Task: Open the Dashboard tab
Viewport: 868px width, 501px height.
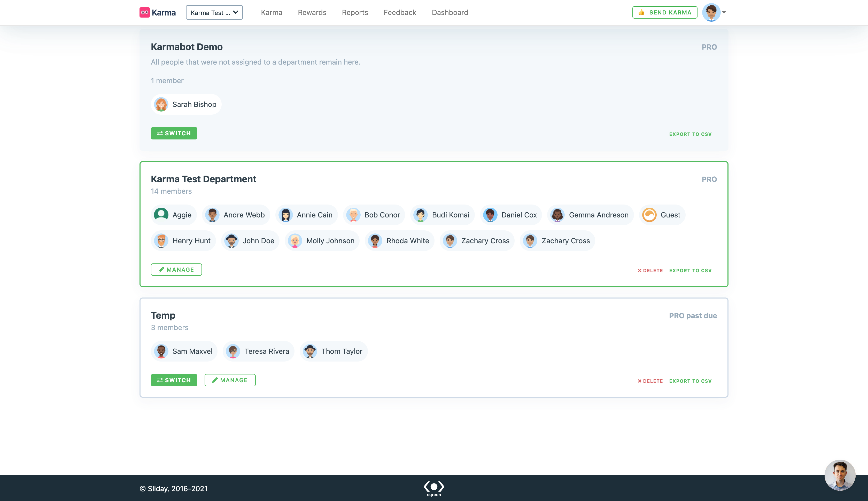Action: 450,12
